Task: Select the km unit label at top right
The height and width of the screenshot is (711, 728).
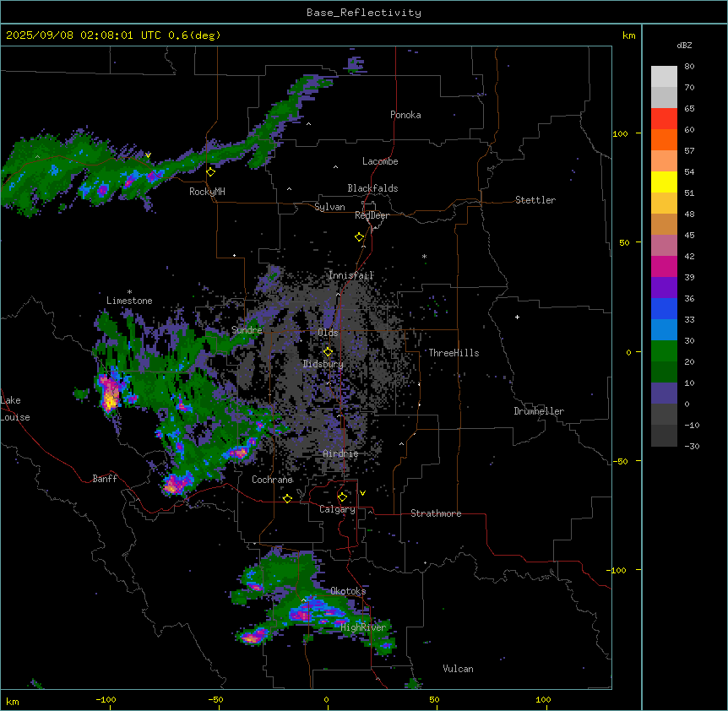Action: [628, 35]
